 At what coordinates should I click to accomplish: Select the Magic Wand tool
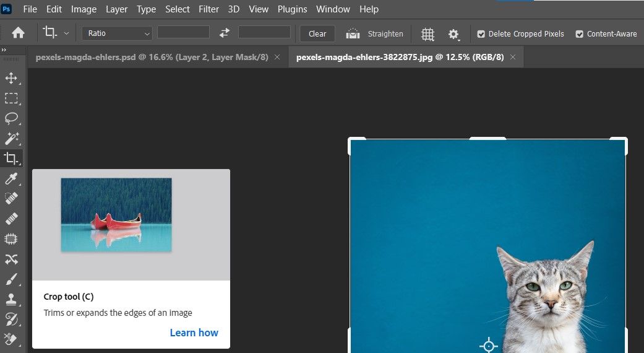click(11, 139)
